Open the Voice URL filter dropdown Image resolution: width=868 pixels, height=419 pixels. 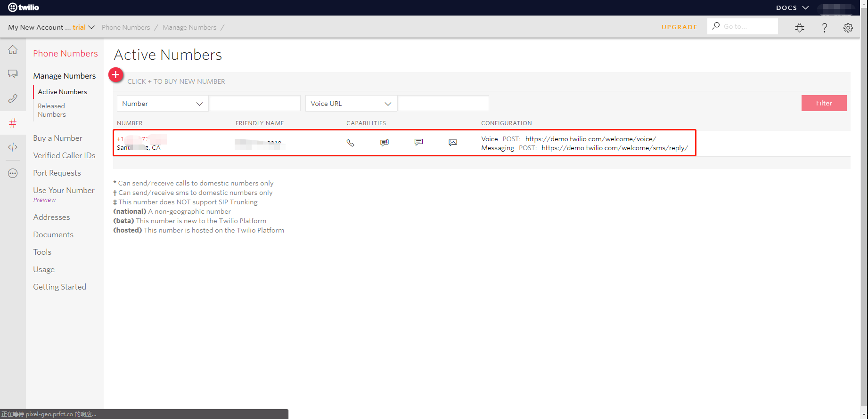[x=351, y=104]
